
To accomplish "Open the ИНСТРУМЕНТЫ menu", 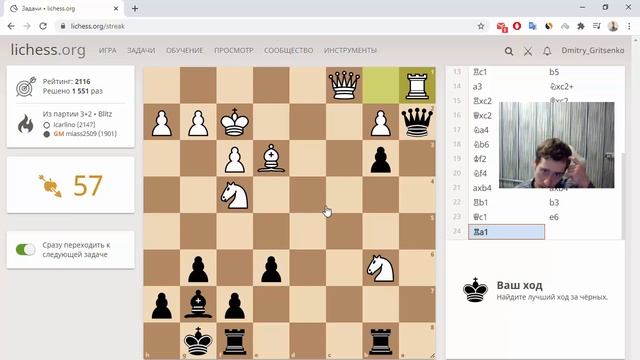I will tap(350, 50).
